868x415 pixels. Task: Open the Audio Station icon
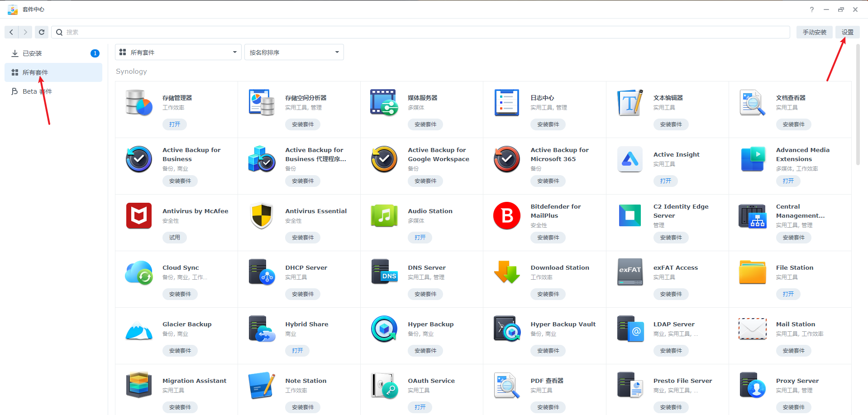tap(384, 215)
